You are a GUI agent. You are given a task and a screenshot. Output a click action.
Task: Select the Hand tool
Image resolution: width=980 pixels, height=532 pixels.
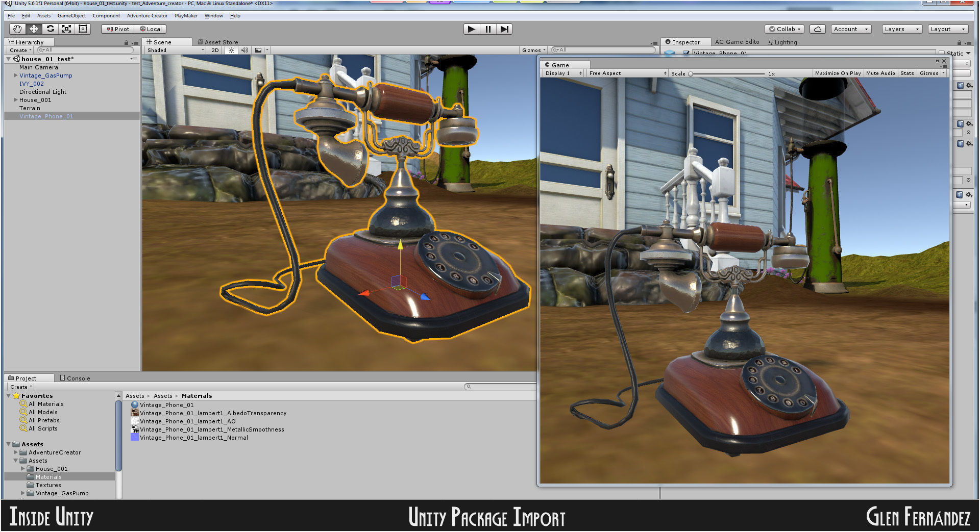(x=17, y=29)
